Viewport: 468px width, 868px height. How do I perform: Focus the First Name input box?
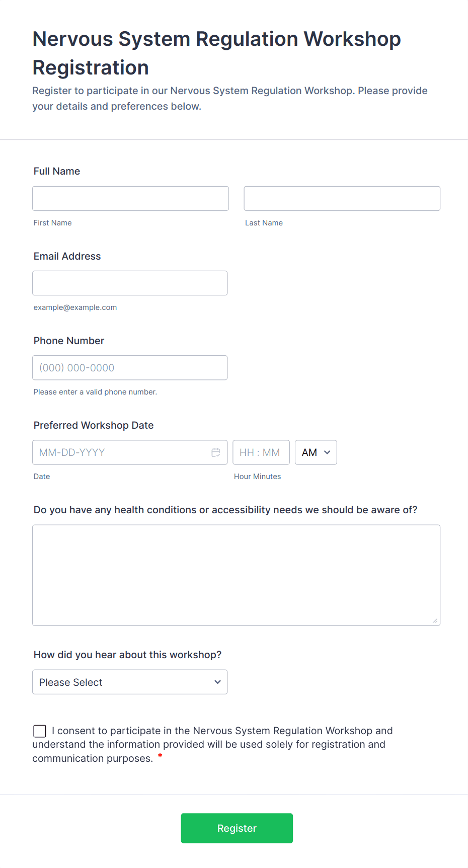130,198
